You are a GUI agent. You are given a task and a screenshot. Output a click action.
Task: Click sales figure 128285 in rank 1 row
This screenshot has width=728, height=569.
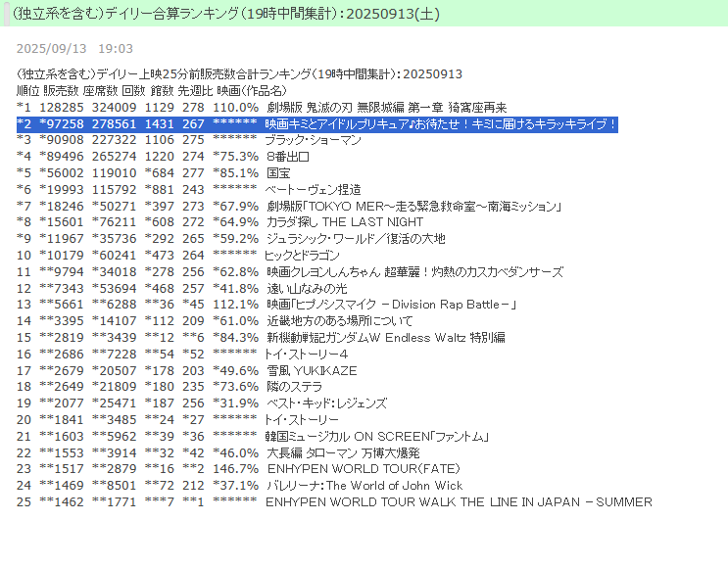(x=62, y=108)
